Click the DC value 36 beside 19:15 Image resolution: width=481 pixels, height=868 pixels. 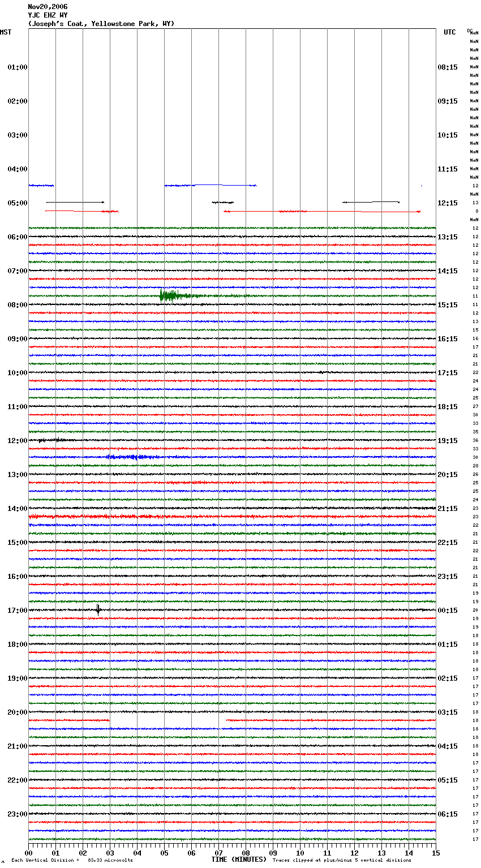(475, 441)
